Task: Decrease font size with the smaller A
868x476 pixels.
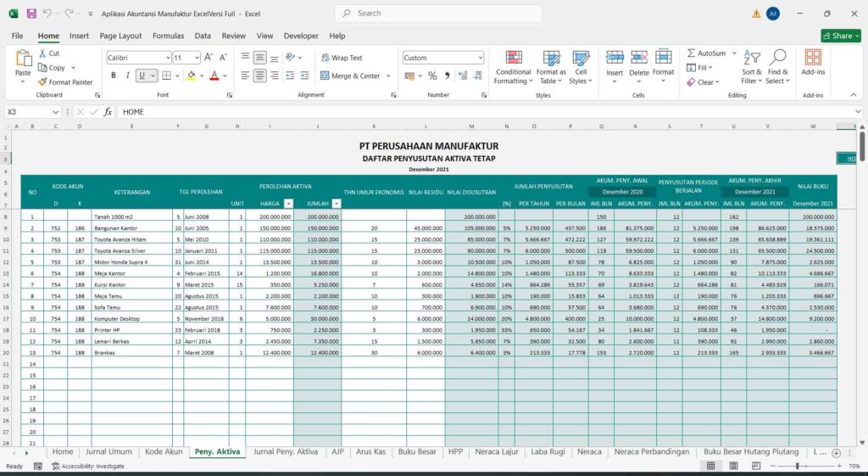Action: click(x=223, y=58)
